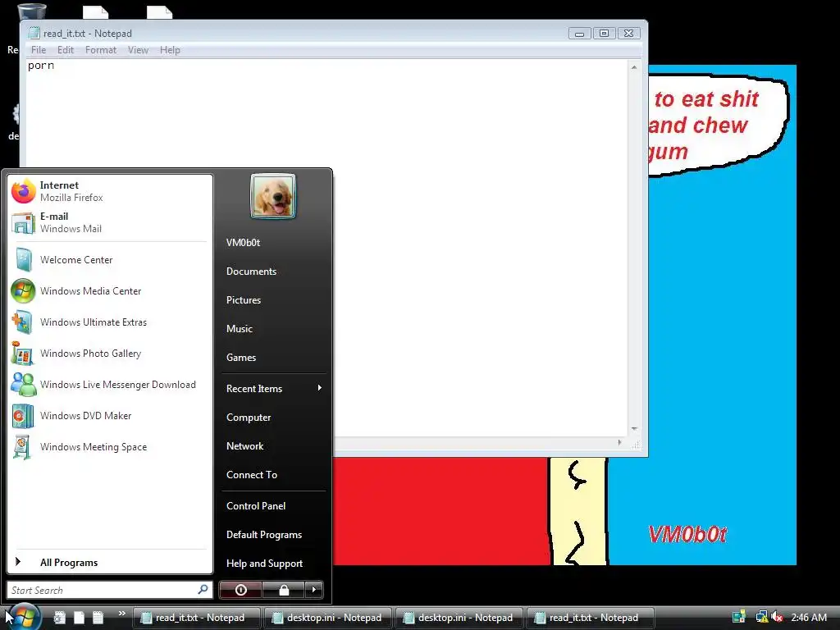Select Connect To in Start menu
The height and width of the screenshot is (630, 840).
coord(273,475)
